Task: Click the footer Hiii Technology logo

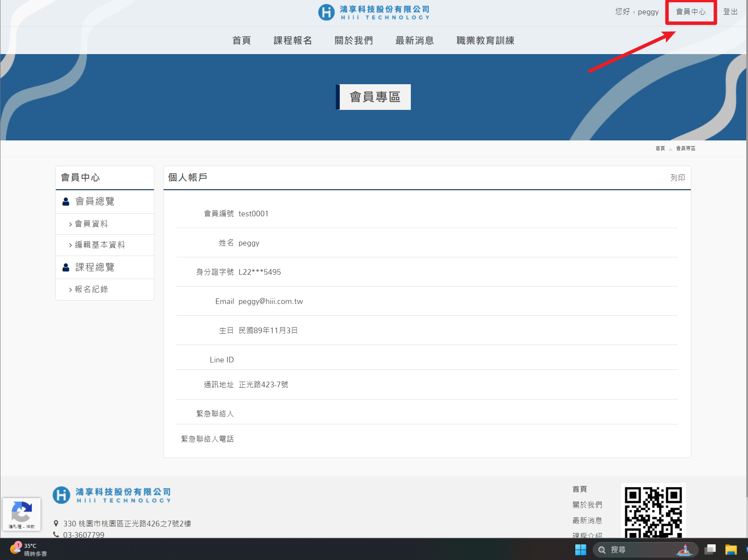Action: [x=112, y=495]
